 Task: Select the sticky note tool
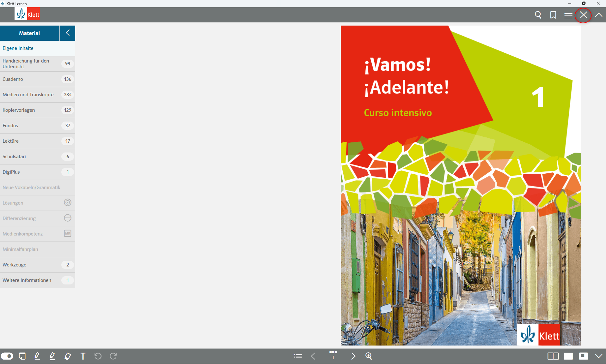coord(22,356)
